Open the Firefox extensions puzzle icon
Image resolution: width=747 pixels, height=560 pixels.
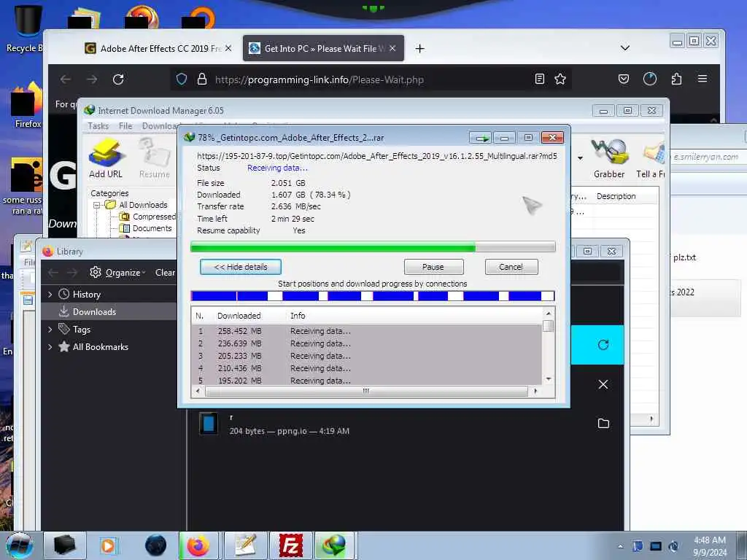676,79
